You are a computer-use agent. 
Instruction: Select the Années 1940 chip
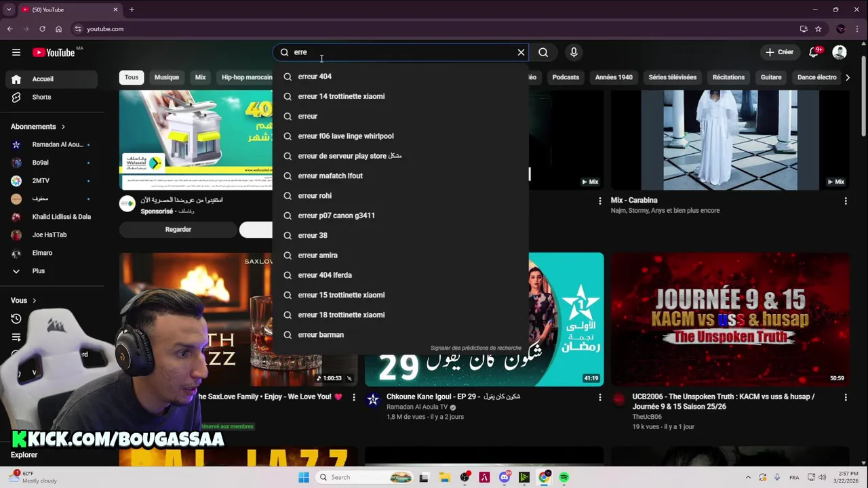click(614, 77)
